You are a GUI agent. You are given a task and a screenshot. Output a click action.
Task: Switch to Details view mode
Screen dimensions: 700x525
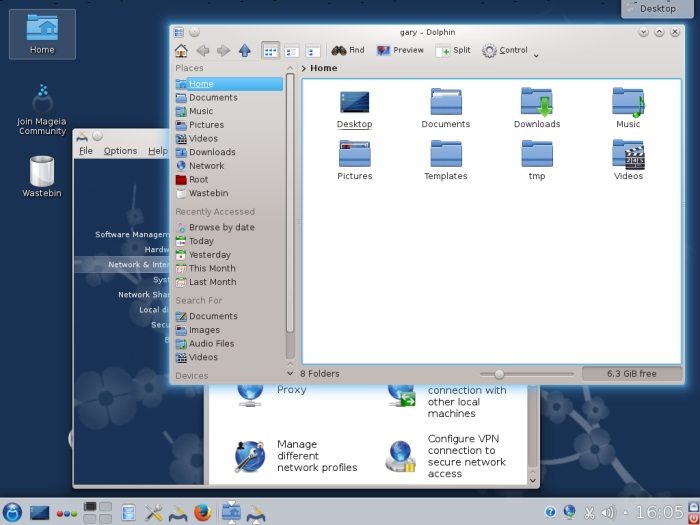coord(312,51)
